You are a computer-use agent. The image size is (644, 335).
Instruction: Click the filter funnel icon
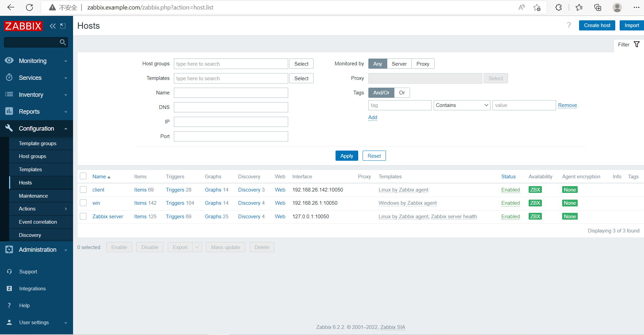(x=637, y=45)
